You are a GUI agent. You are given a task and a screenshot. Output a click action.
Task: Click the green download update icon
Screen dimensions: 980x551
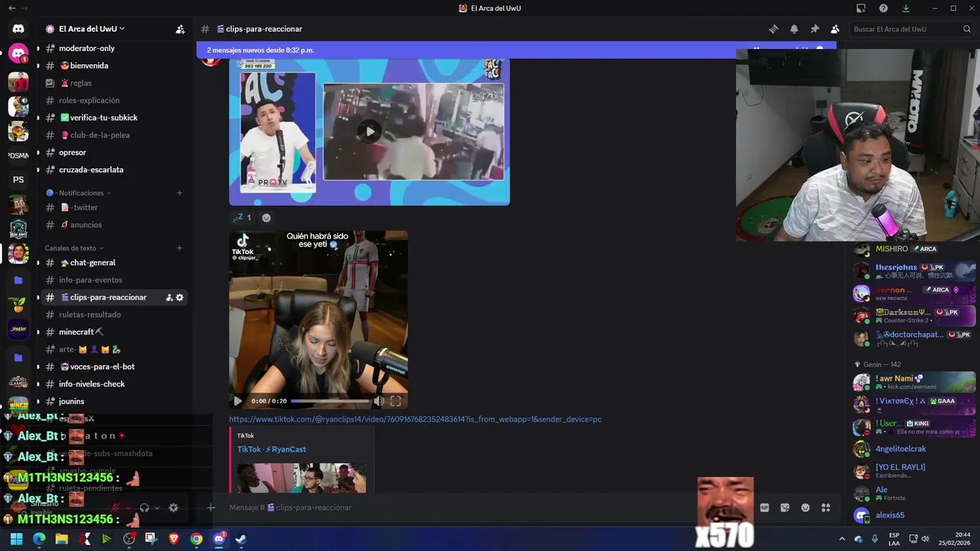coord(906,8)
